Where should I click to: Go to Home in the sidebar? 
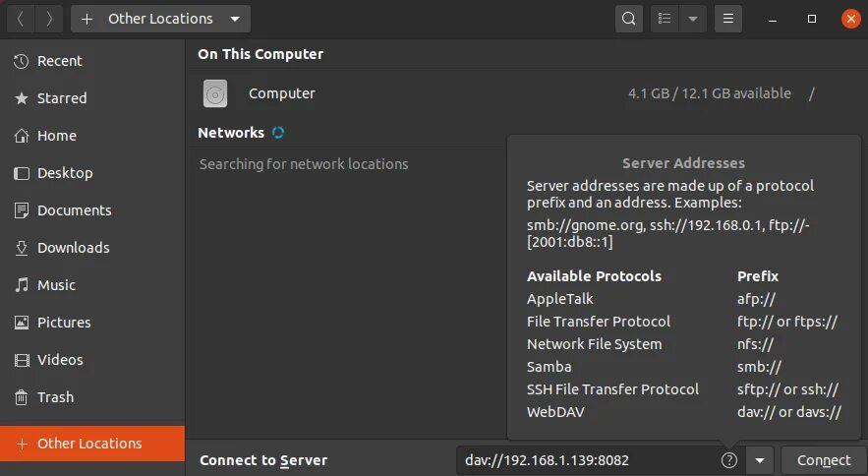click(56, 136)
